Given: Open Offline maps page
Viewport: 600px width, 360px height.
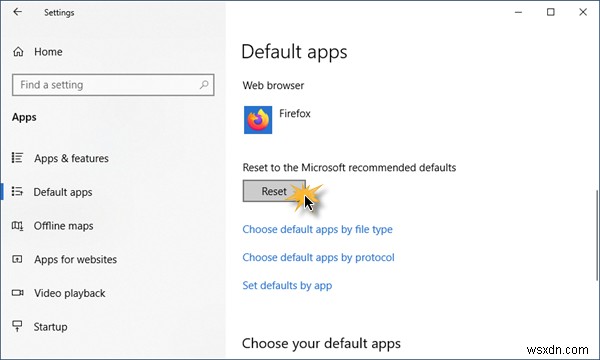Looking at the screenshot, I should [x=64, y=226].
